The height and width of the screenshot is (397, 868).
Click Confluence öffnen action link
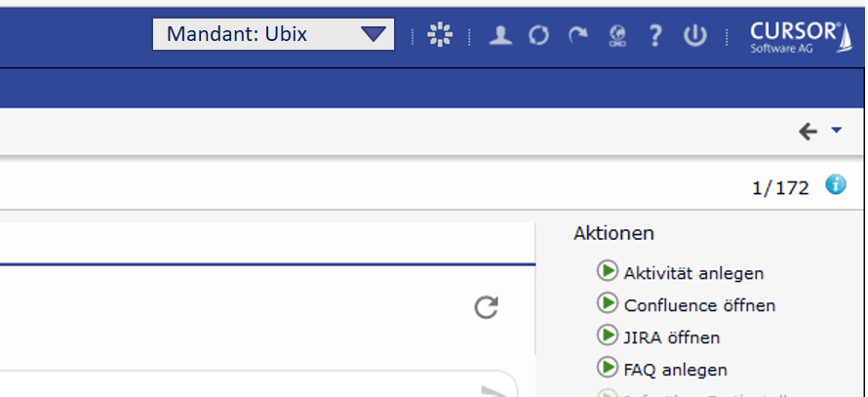(x=699, y=305)
